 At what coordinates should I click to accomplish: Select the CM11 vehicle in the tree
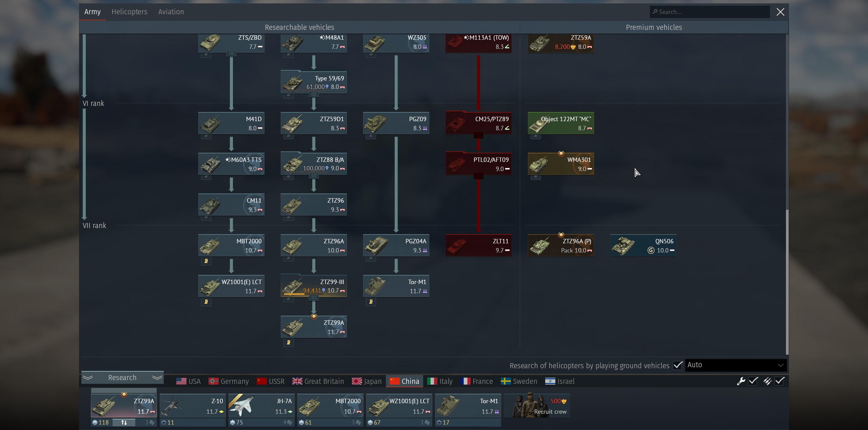pyautogui.click(x=231, y=205)
